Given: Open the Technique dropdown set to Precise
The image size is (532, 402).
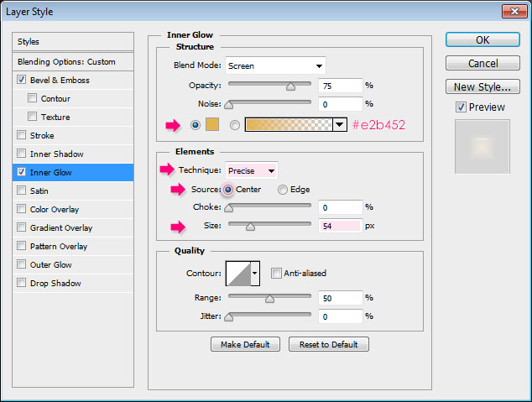Looking at the screenshot, I should click(x=252, y=170).
